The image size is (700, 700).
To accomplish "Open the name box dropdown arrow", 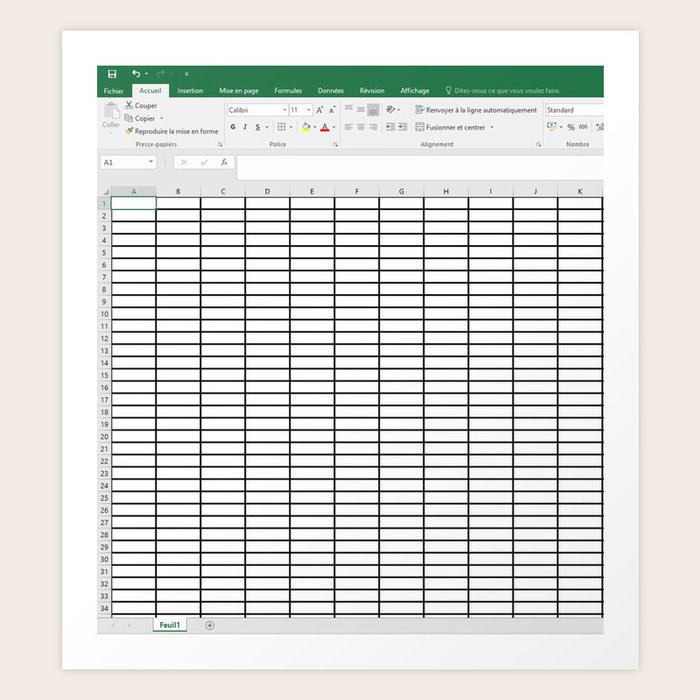I will (x=151, y=162).
